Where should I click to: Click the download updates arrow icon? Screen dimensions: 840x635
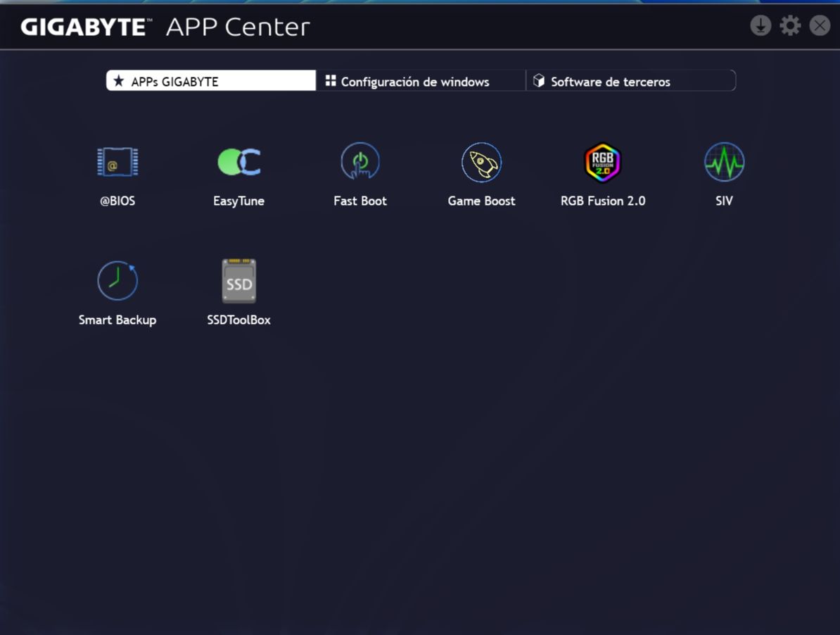click(761, 25)
